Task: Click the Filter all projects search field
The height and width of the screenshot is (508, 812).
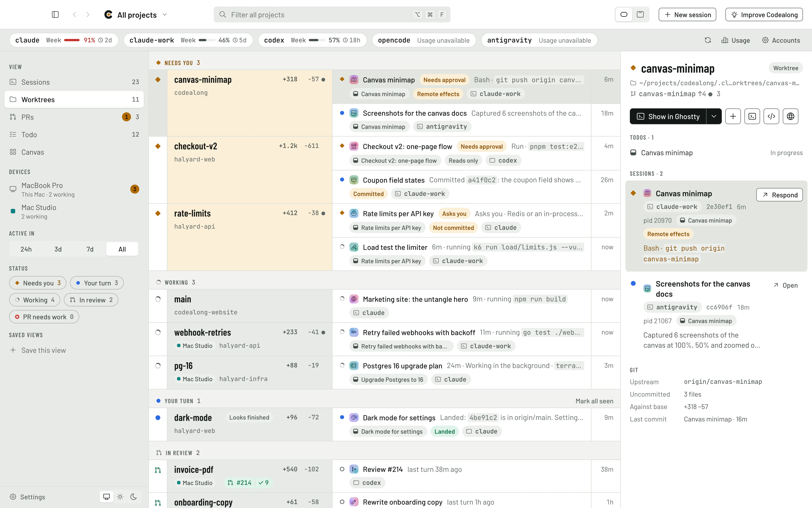Action: coord(332,14)
